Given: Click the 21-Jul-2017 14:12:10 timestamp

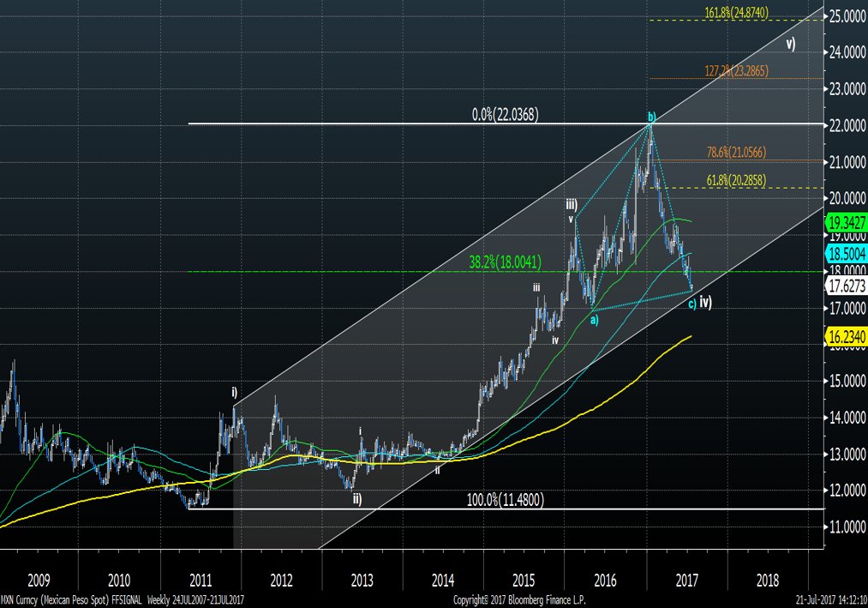Looking at the screenshot, I should pos(831,599).
